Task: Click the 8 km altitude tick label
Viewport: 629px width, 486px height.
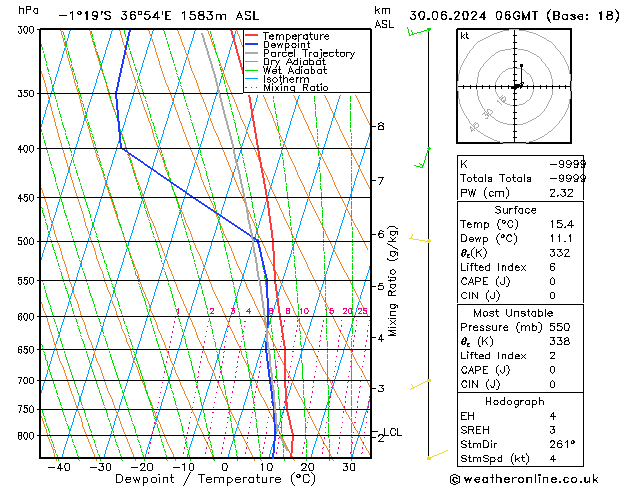Action: click(381, 126)
